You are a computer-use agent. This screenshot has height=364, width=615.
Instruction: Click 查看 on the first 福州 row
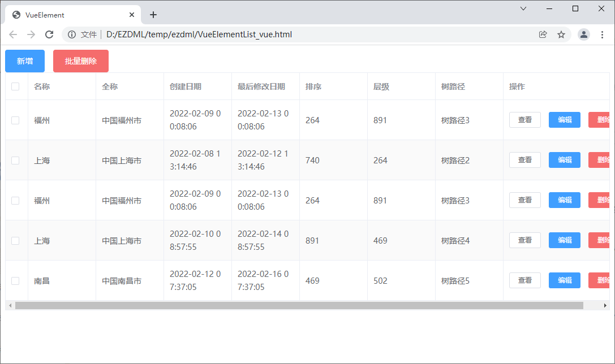pos(524,120)
